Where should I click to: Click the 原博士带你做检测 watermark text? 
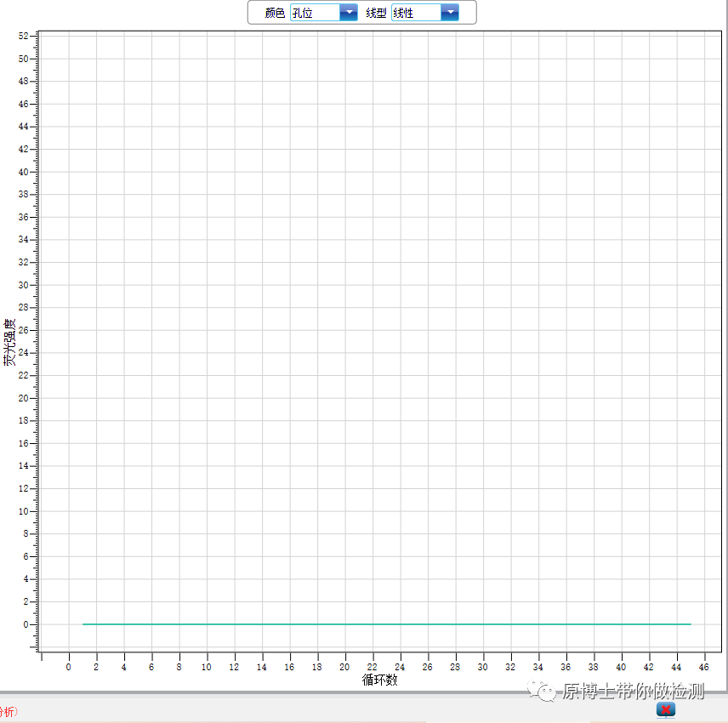[634, 691]
